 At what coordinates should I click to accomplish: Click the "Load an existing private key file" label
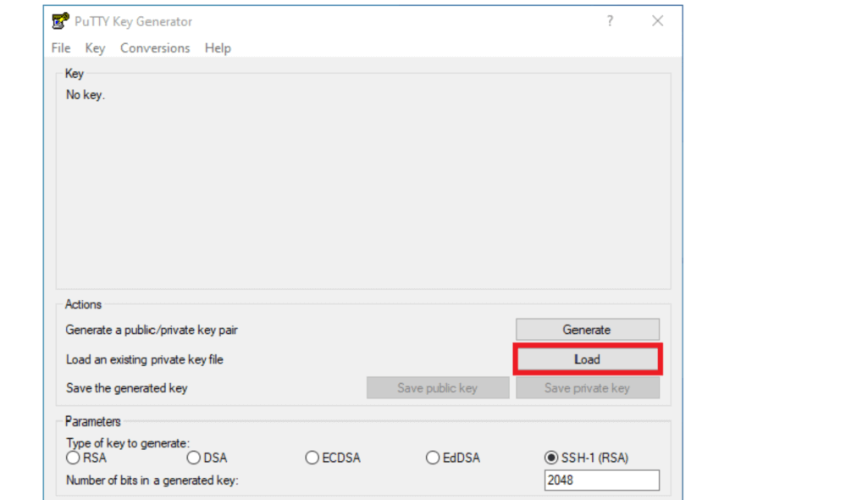(145, 360)
